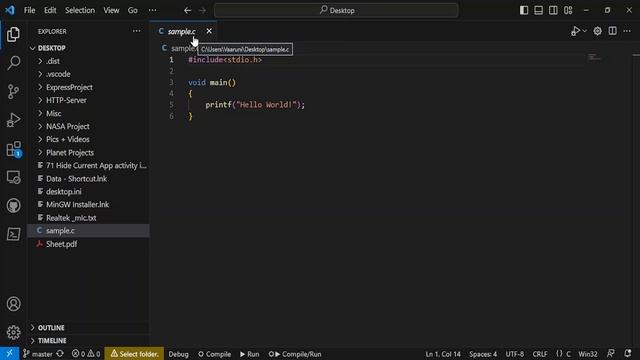Click Run in status bar
This screenshot has width=640, height=360.
249,354
